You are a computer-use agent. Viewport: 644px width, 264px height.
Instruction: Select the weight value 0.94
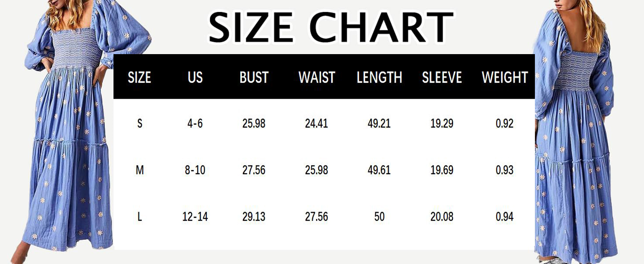505,217
